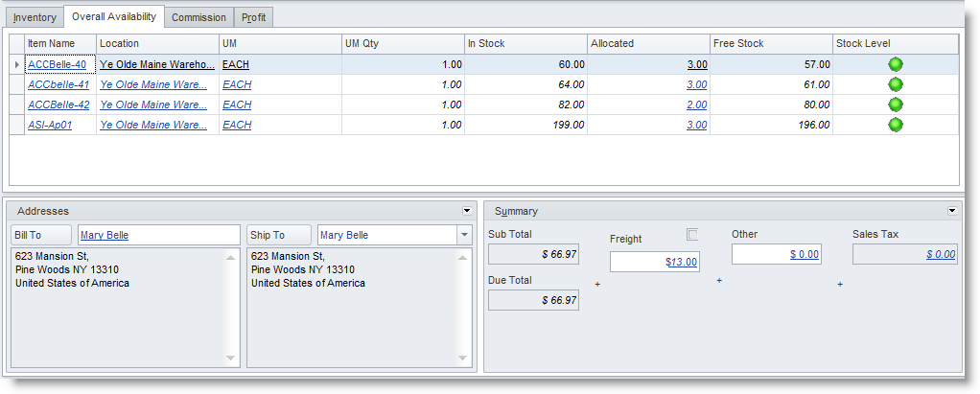Click the green stock level icon for ACCbelle-41
Screen dimensions: 980x394
(896, 84)
